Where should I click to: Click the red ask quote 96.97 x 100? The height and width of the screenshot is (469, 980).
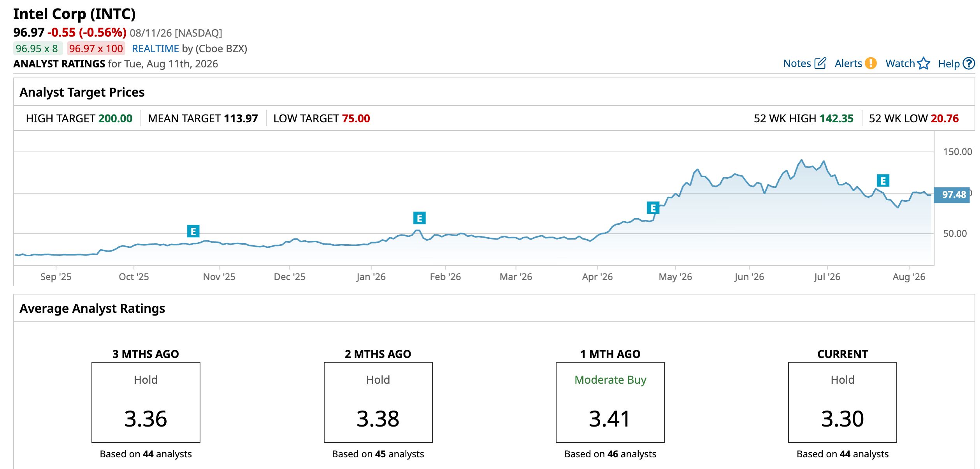[96, 49]
